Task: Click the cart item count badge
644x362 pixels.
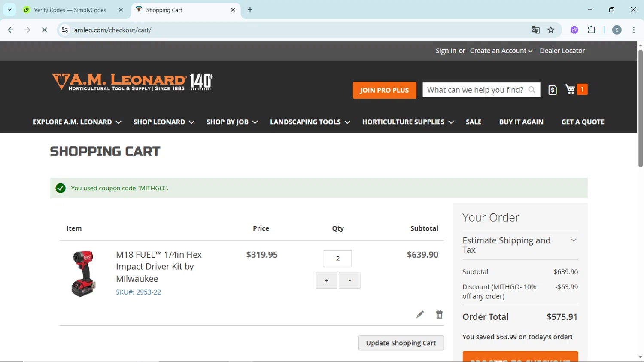Action: click(x=582, y=89)
